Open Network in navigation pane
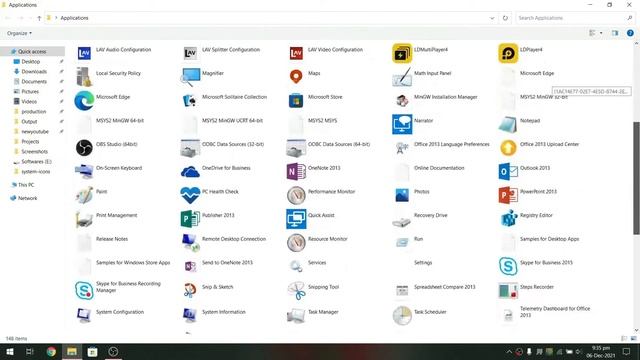The width and height of the screenshot is (640, 360). [x=27, y=198]
